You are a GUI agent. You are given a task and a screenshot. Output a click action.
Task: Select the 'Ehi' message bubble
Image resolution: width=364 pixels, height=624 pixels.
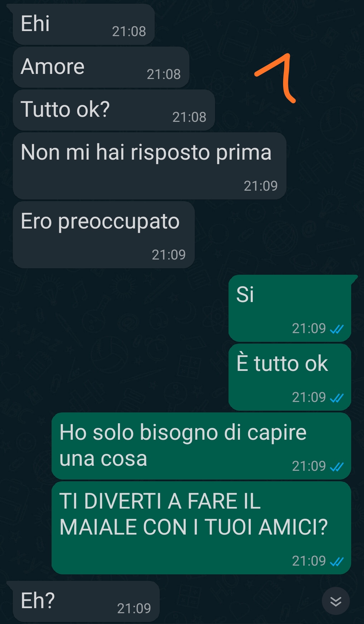coord(84,24)
